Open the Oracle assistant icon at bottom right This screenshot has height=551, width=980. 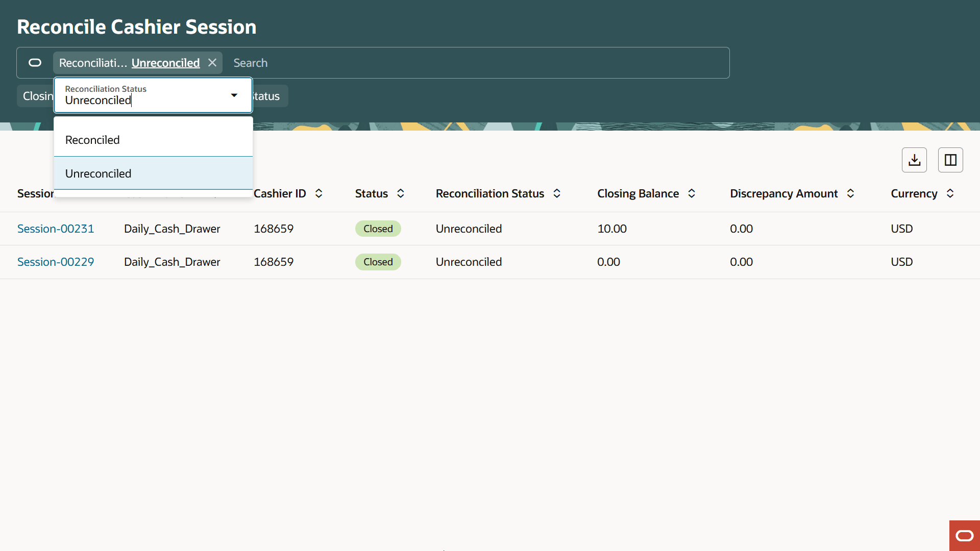pos(965,535)
